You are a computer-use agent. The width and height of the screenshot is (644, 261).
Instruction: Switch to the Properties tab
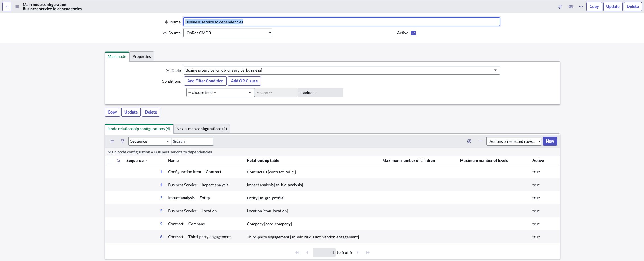point(141,56)
